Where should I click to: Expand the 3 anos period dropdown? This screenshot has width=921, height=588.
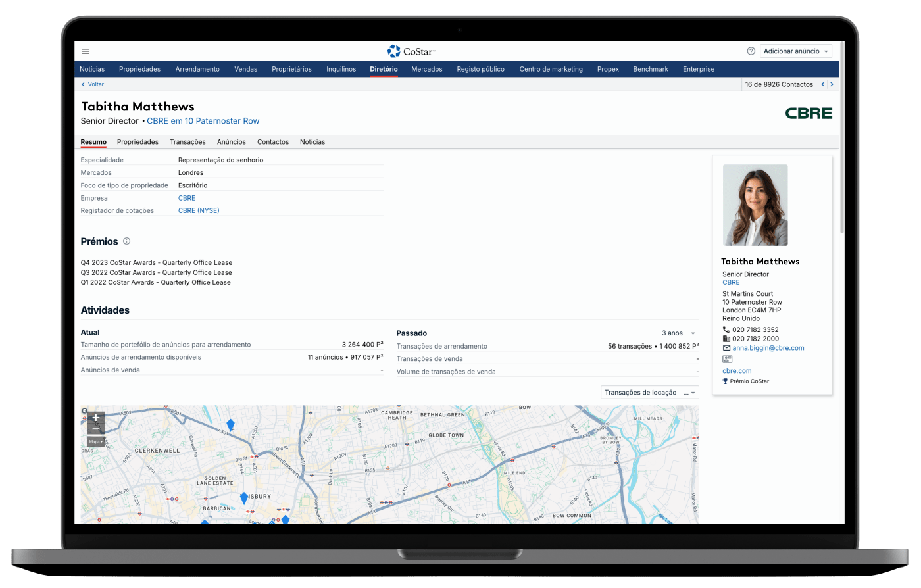pos(678,333)
